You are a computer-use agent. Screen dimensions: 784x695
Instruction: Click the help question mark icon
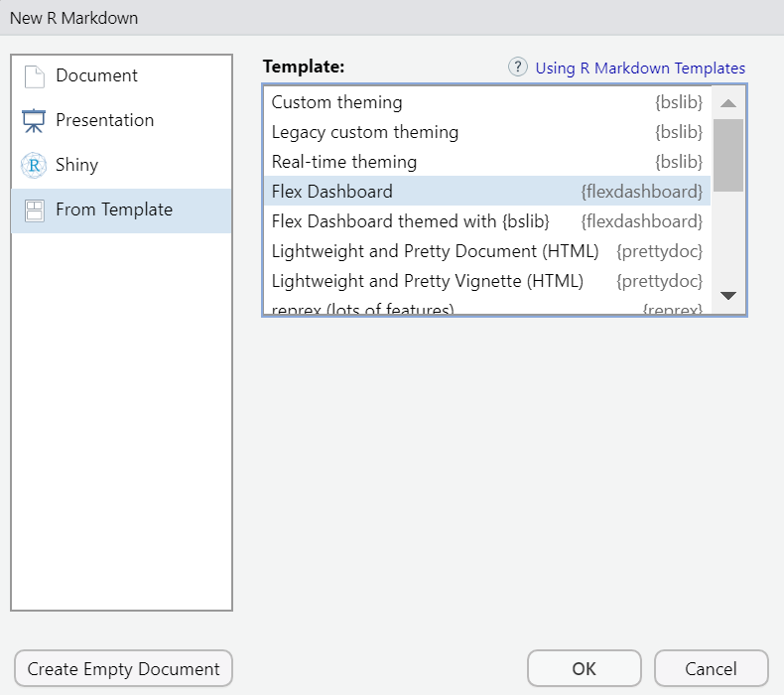pos(517,68)
